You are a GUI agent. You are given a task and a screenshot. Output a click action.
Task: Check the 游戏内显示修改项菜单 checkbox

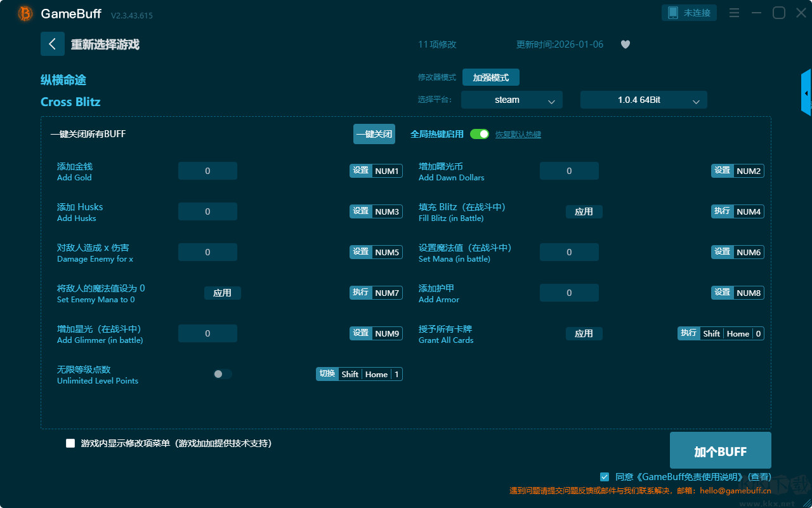70,443
